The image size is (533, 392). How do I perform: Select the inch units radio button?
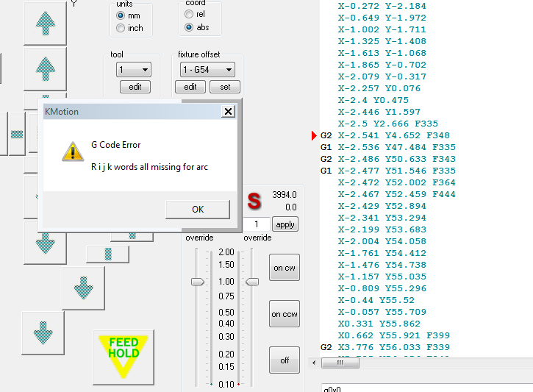pyautogui.click(x=121, y=28)
